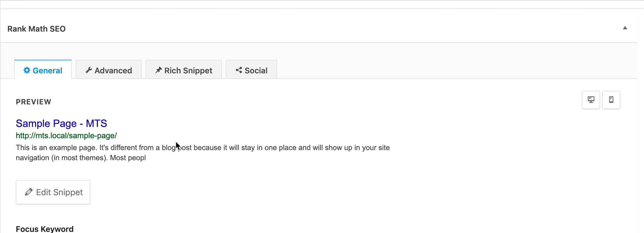644x233 pixels.
Task: Switch to the Rich Snippet tab
Action: point(184,69)
